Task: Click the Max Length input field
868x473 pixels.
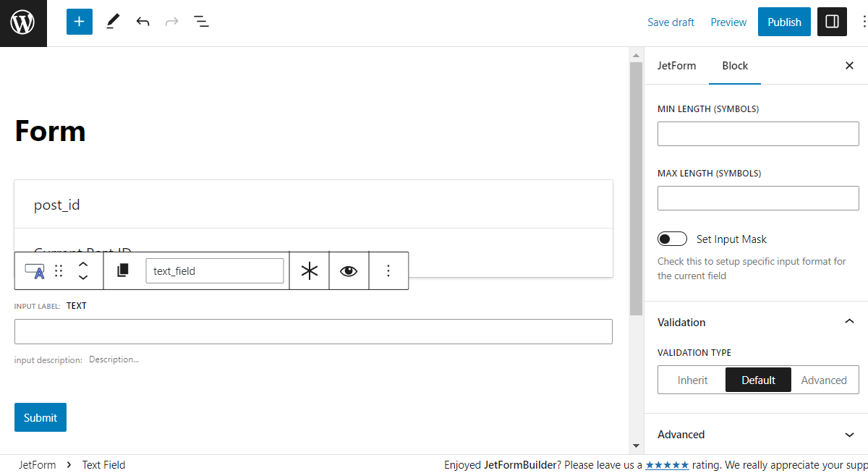Action: coord(758,197)
